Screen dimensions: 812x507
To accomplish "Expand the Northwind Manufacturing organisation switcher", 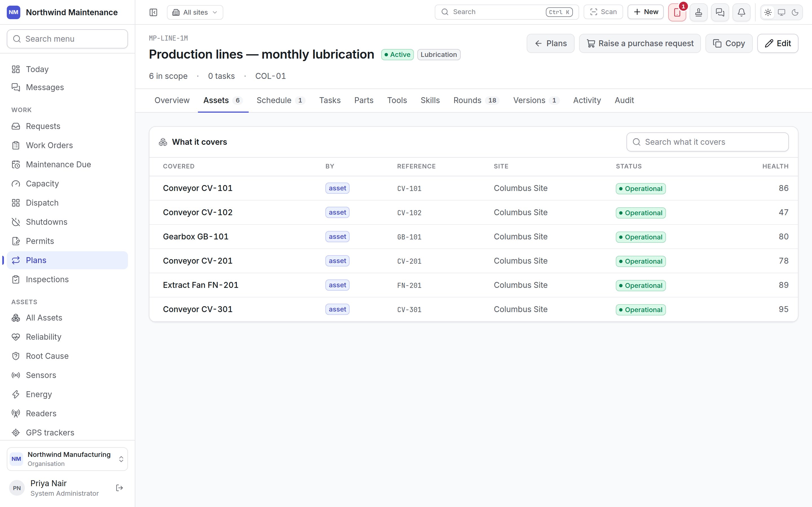I will point(67,459).
